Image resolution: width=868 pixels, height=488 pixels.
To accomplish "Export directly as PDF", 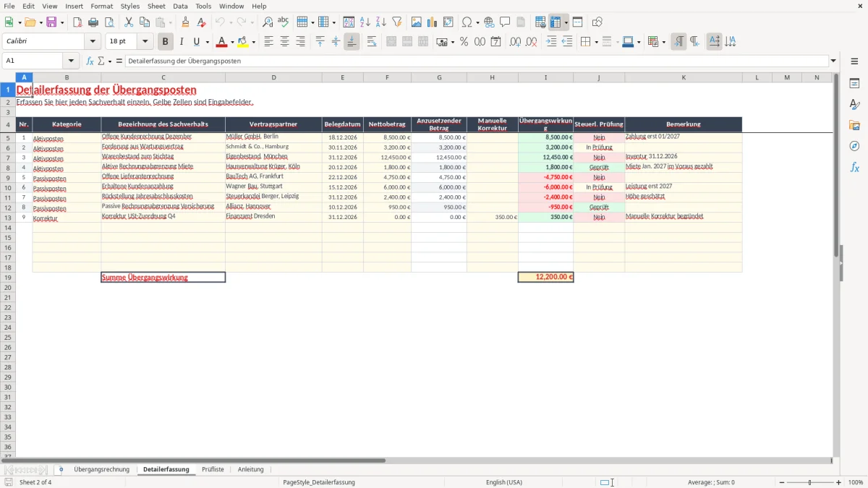I will (77, 22).
